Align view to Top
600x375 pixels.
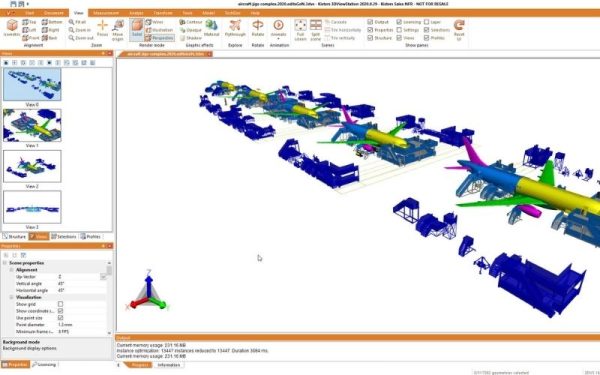pos(29,22)
